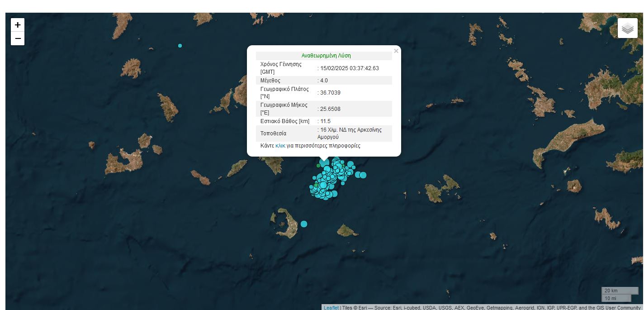Click the focal depth value 11.5
Viewport: 644px width, 310px height.
[x=325, y=121]
